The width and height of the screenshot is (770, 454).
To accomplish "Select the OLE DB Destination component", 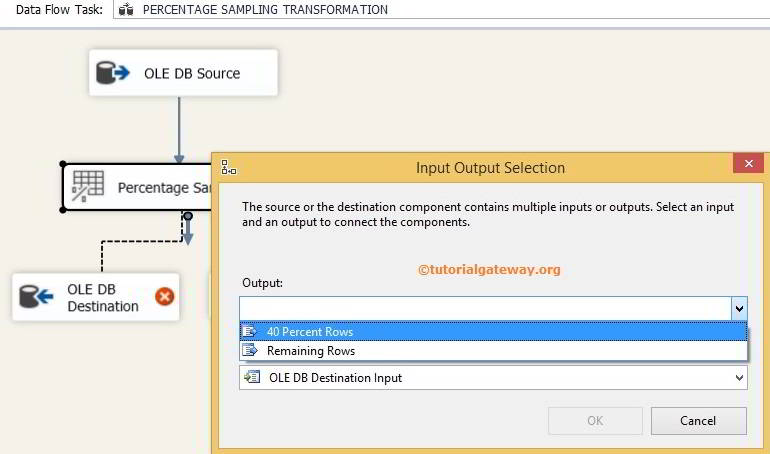I will pyautogui.click(x=96, y=297).
